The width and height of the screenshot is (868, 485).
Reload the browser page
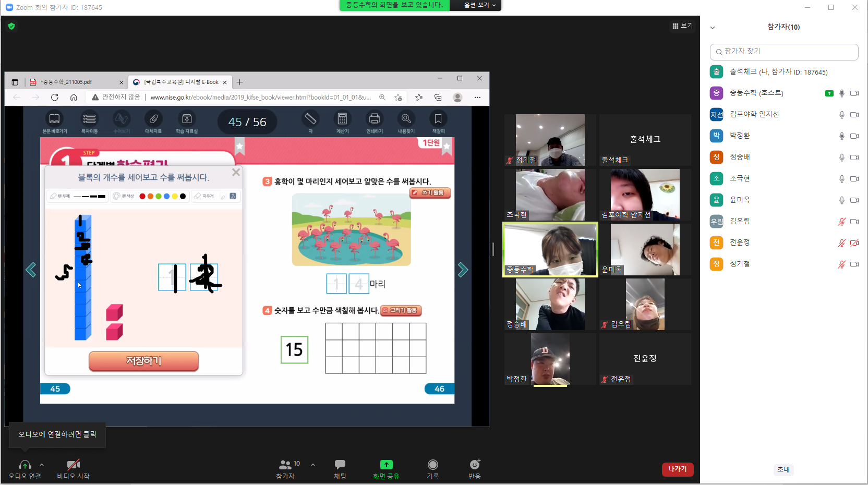click(x=54, y=97)
